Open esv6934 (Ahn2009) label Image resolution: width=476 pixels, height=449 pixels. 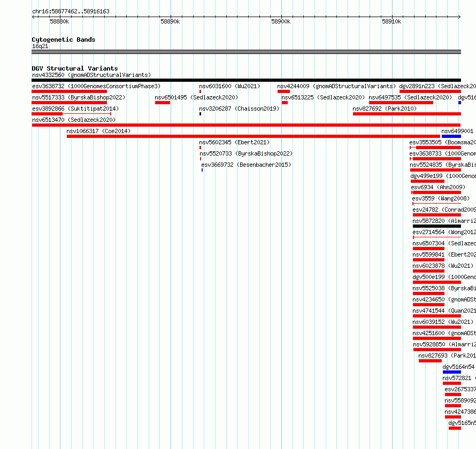(x=438, y=187)
